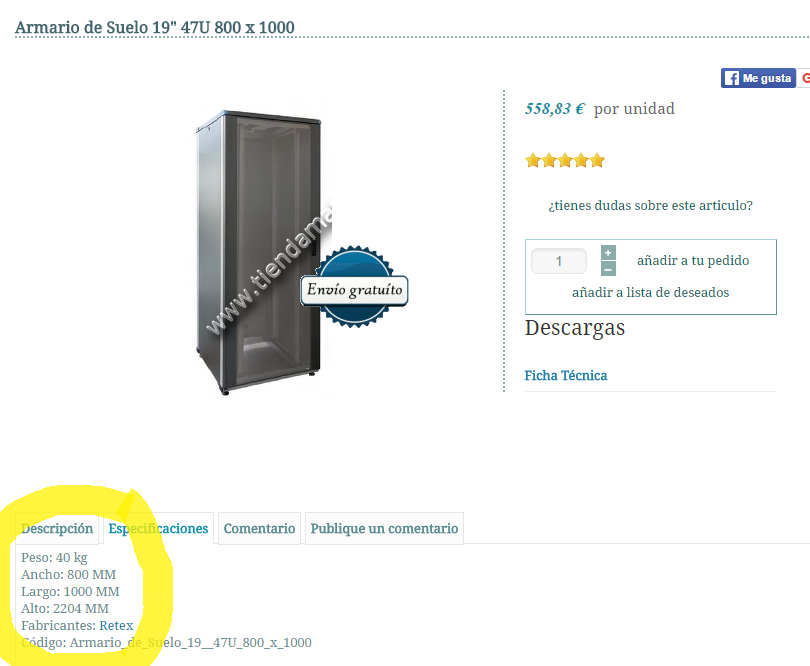Click the third gold rating star
This screenshot has height=666, width=810.
[565, 161]
